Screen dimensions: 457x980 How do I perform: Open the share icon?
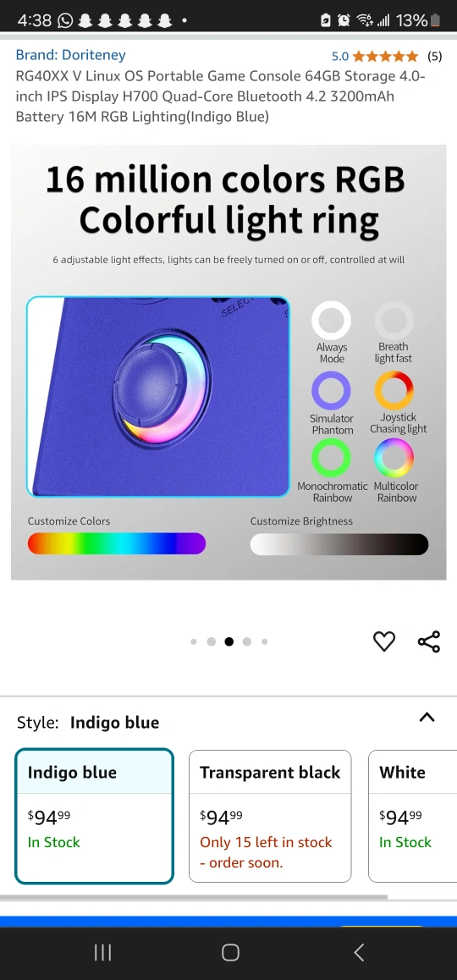click(x=429, y=641)
